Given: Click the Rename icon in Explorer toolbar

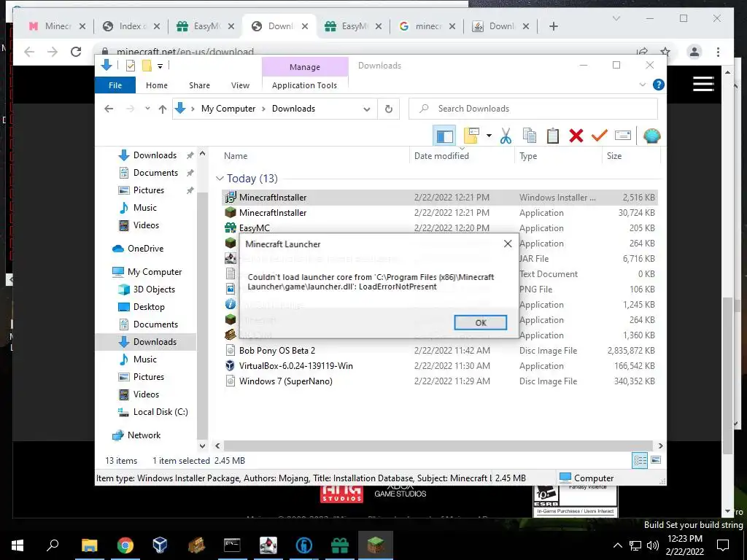Looking at the screenshot, I should (623, 136).
